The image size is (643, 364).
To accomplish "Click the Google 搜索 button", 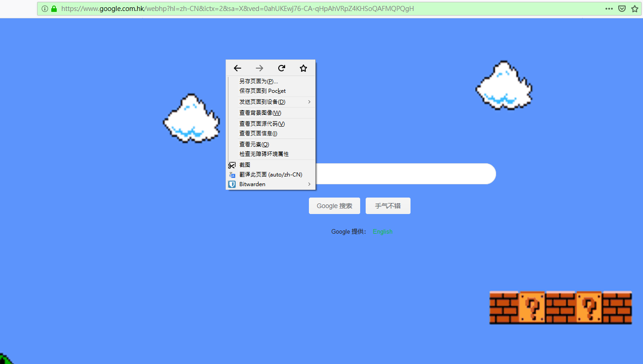I will pos(335,206).
